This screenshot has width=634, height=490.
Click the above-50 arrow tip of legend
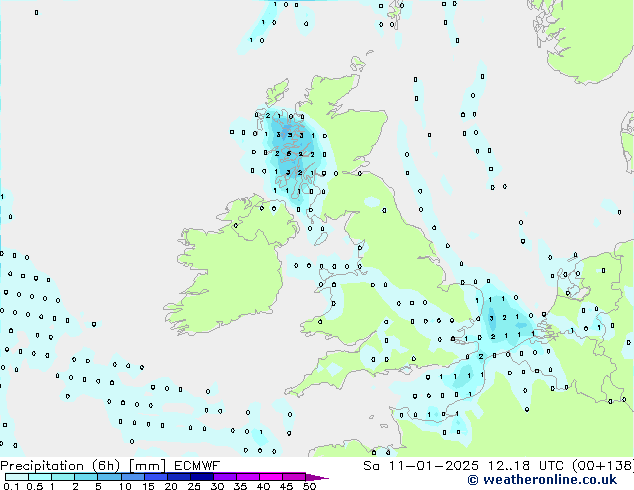pyautogui.click(x=317, y=477)
